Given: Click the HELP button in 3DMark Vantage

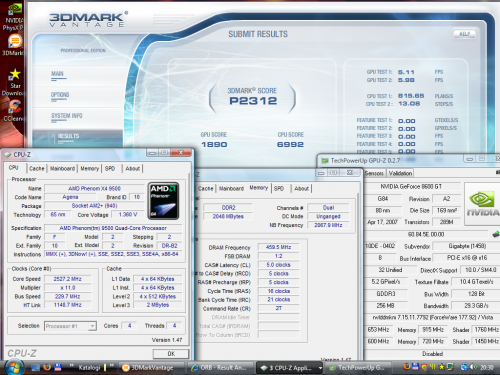Looking at the screenshot, I should 464,34.
